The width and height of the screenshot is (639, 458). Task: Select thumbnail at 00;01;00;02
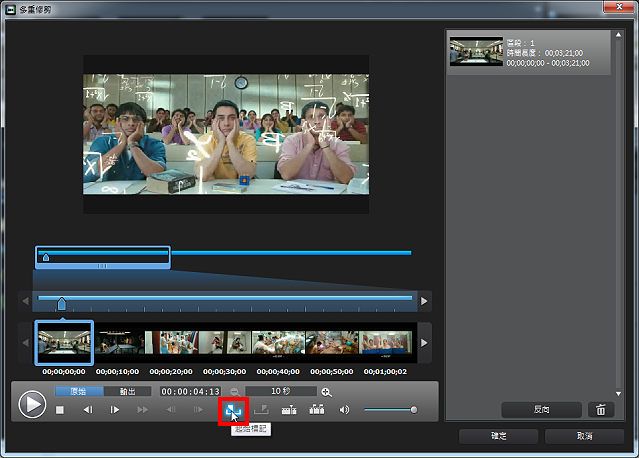coord(386,342)
